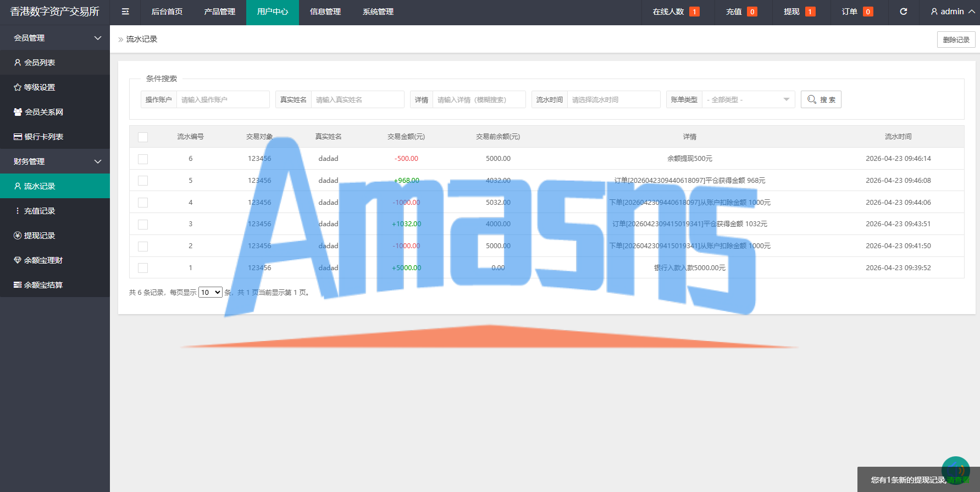
Task: Click the new withdrawal notification popup
Action: coord(918,479)
